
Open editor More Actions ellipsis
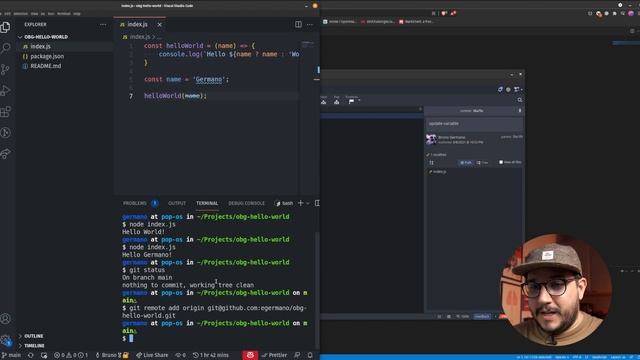[x=310, y=24]
